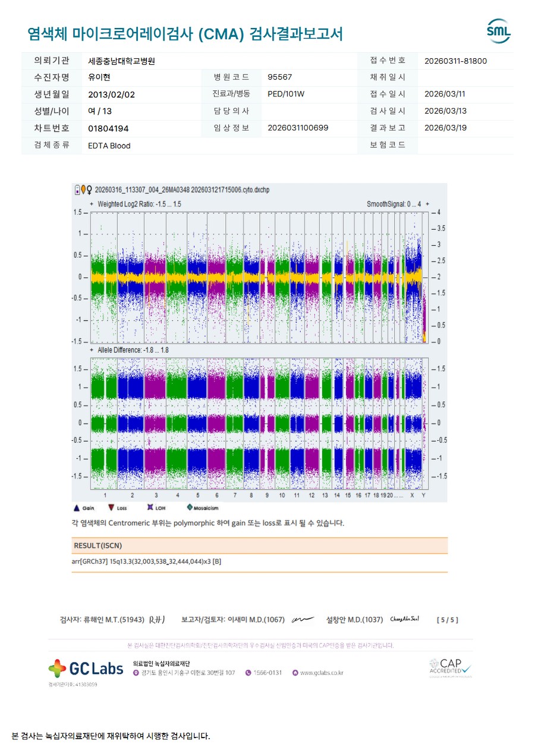Click the red Loss triangle legend icon

pyautogui.click(x=111, y=508)
